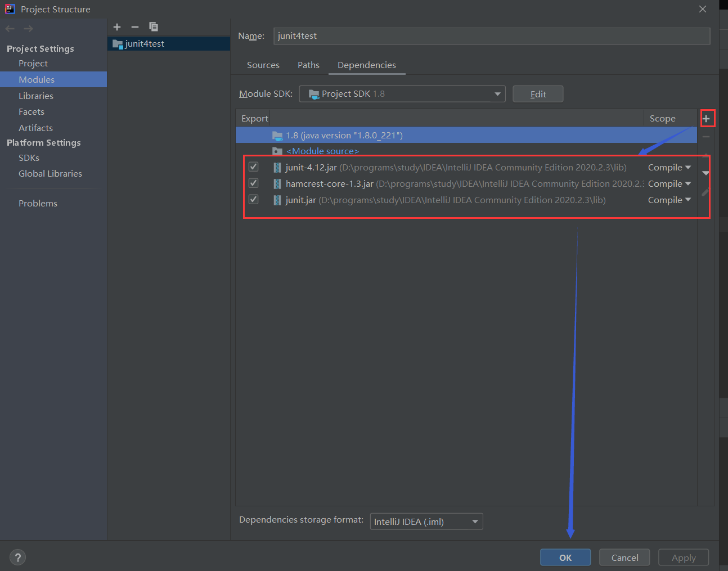Toggle export checkbox for junit-4.12.jar

(254, 167)
